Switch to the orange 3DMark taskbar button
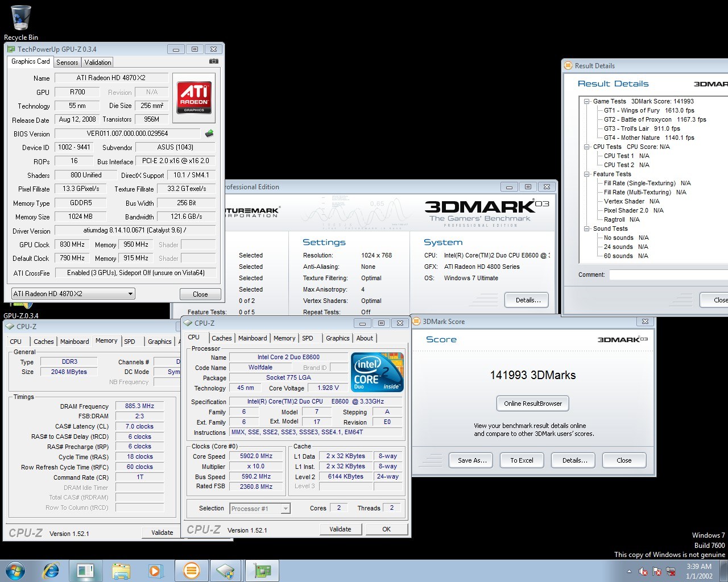The height and width of the screenshot is (582, 728). click(x=192, y=571)
